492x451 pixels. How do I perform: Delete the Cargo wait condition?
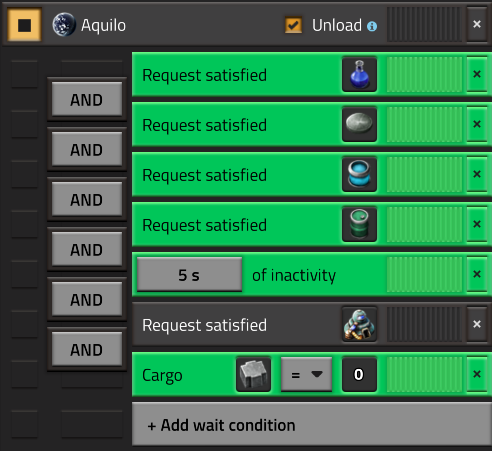(477, 374)
